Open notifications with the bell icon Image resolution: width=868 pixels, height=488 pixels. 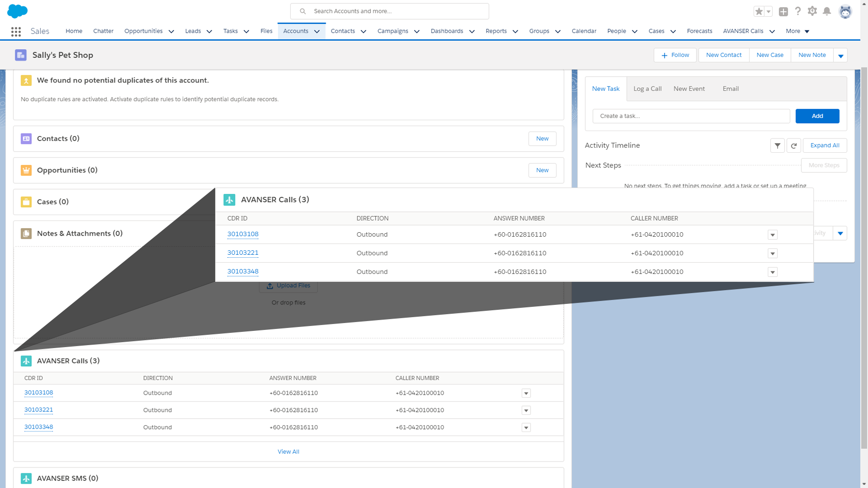click(827, 11)
